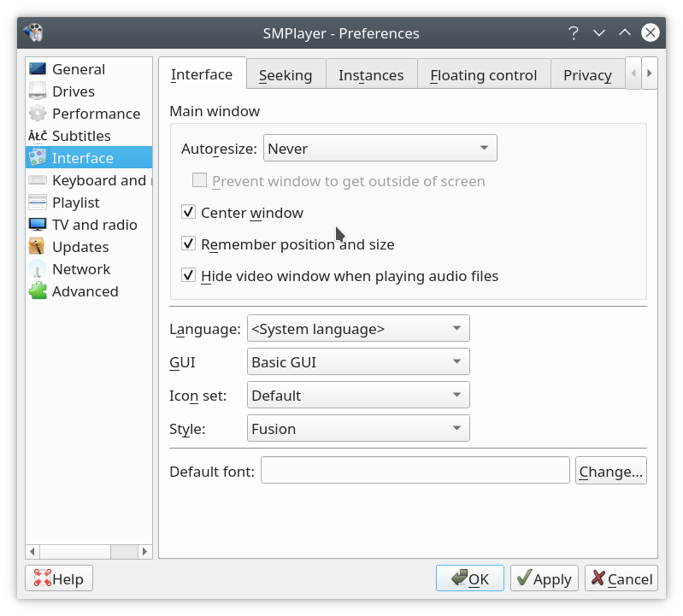The width and height of the screenshot is (683, 616).
Task: Open the Subtitles category icon
Action: coord(38,136)
